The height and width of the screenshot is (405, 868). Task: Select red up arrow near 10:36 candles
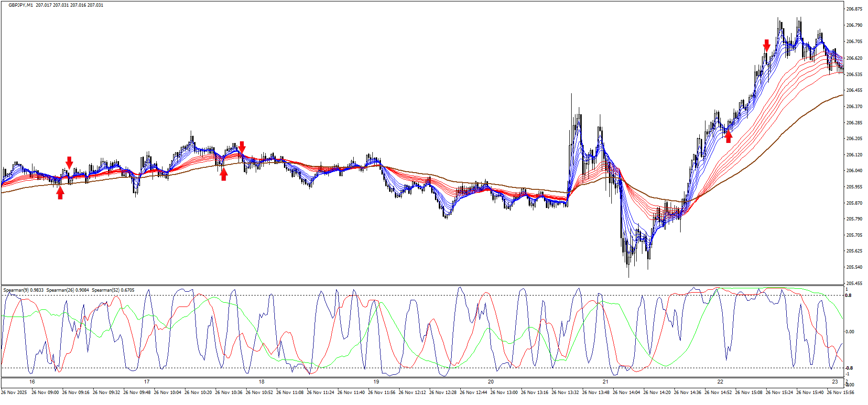223,175
